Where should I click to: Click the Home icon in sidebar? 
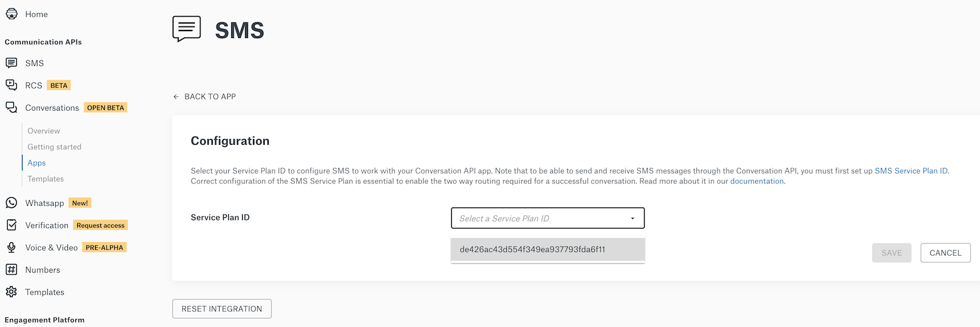12,14
